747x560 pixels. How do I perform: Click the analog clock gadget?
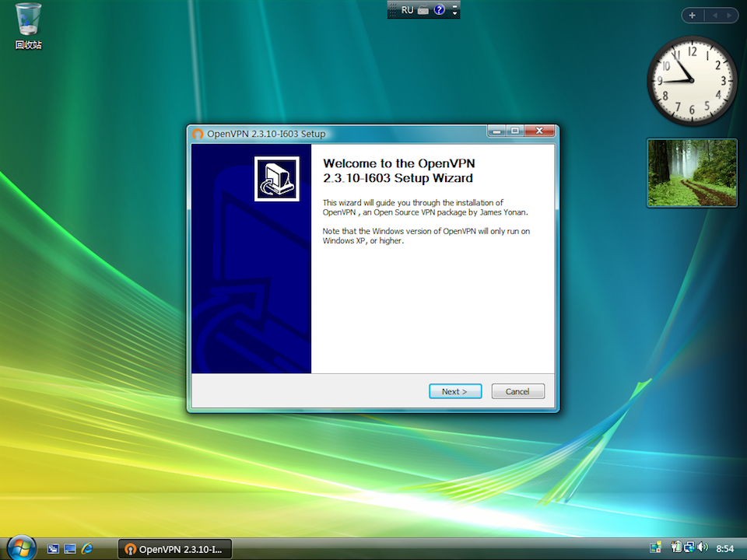(x=692, y=81)
